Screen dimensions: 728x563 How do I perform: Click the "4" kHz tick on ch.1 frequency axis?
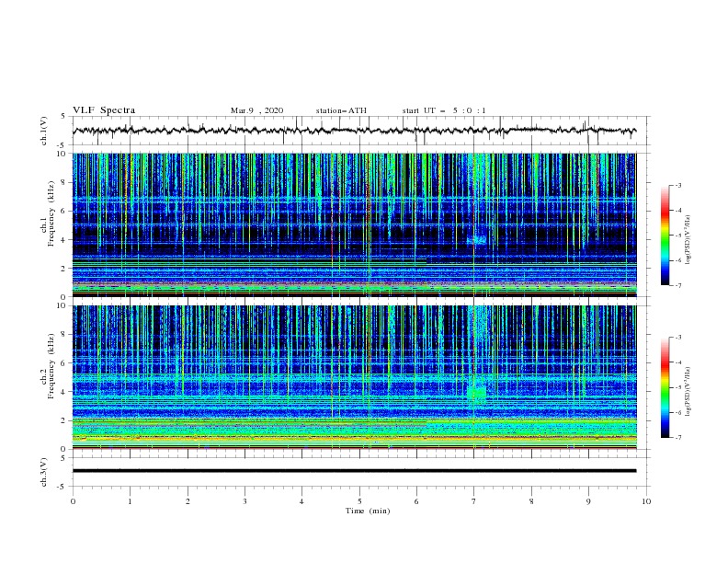coord(65,240)
